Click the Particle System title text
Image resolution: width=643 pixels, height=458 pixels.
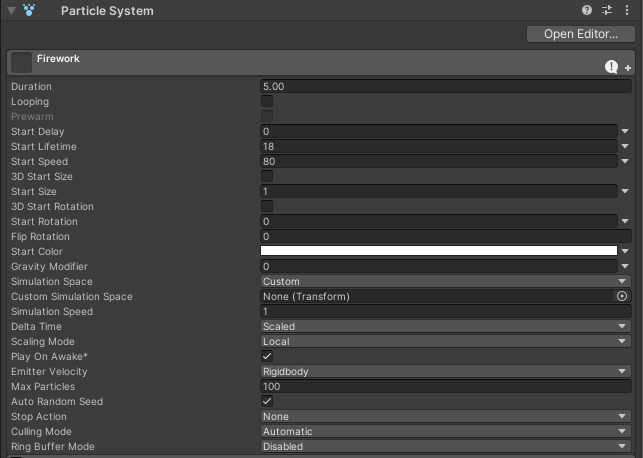tap(107, 11)
